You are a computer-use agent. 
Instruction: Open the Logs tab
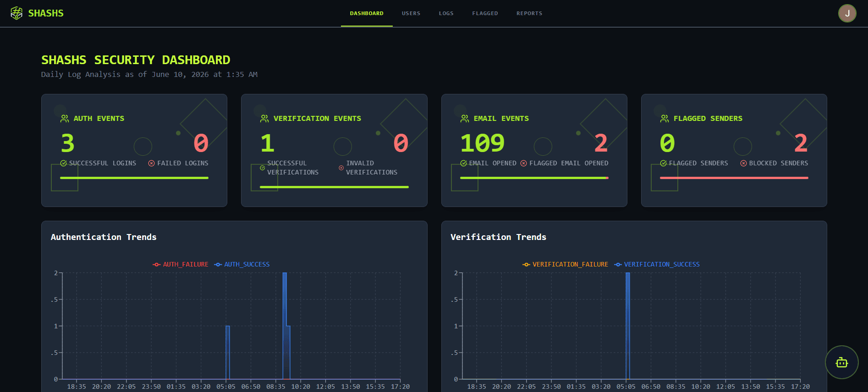(x=446, y=13)
